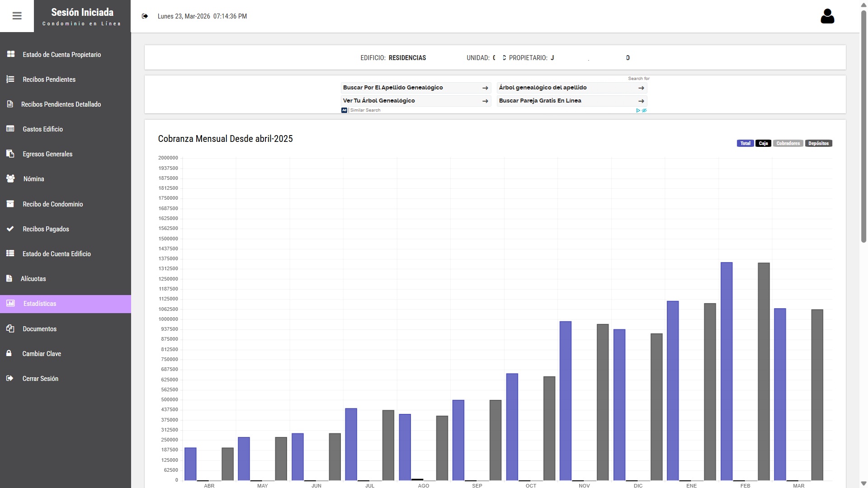Image resolution: width=868 pixels, height=488 pixels.
Task: Click the Documentos copy icon
Action: tap(10, 328)
